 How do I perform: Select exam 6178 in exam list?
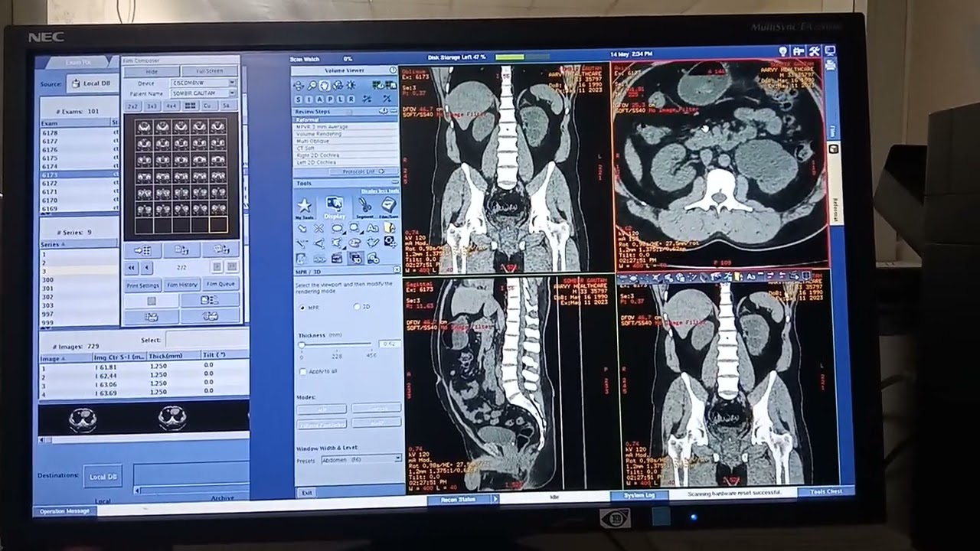(78, 133)
